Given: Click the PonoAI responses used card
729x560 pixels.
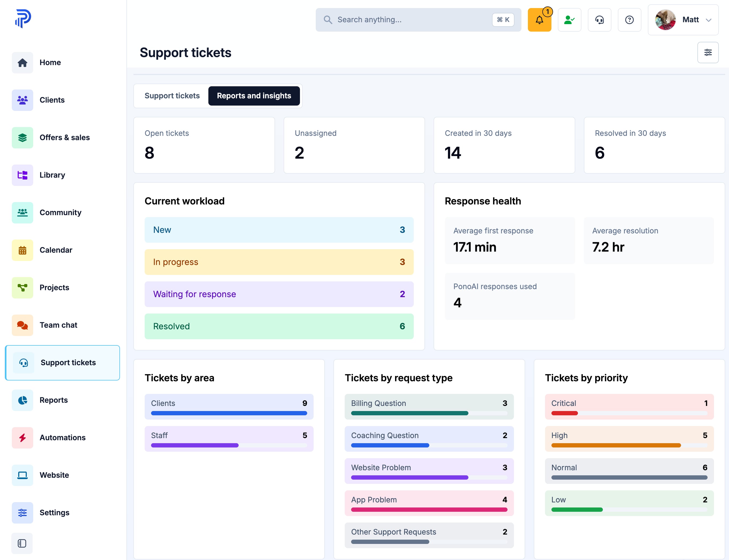Looking at the screenshot, I should coord(510,296).
